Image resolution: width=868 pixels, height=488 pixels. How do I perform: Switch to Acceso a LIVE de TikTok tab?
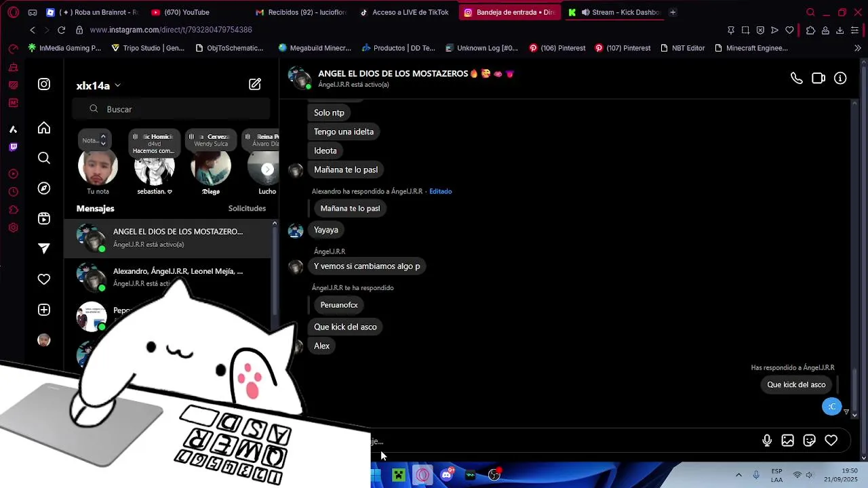(x=404, y=12)
